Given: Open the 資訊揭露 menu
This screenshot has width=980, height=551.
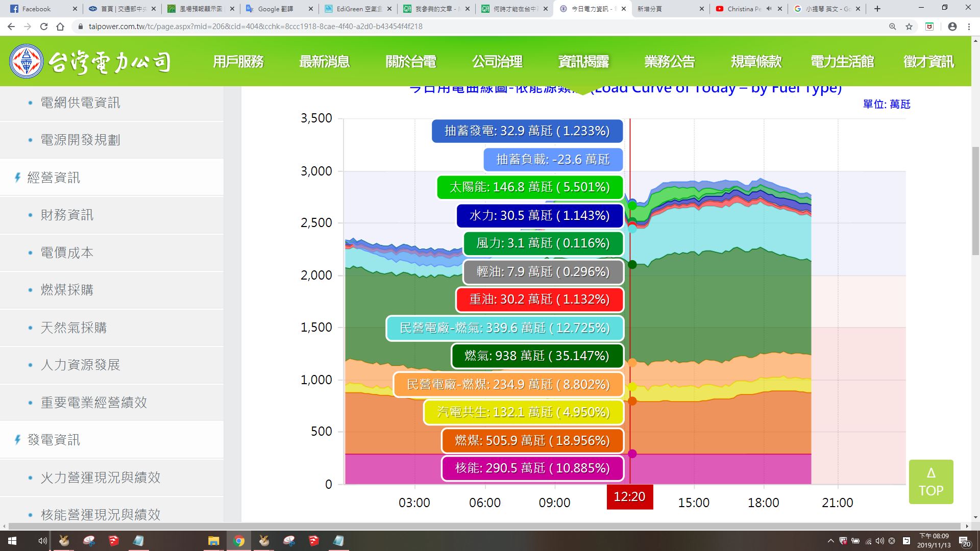Looking at the screenshot, I should click(583, 62).
